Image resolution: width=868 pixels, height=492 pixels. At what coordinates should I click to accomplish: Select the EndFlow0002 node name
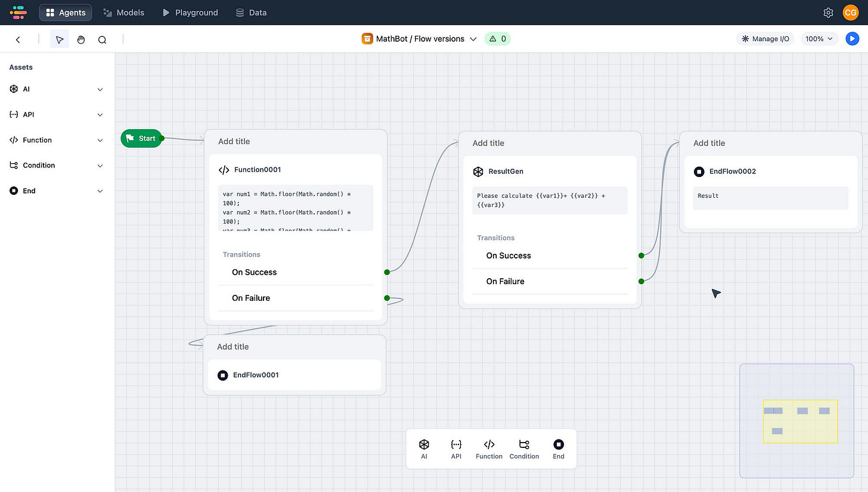tap(733, 172)
